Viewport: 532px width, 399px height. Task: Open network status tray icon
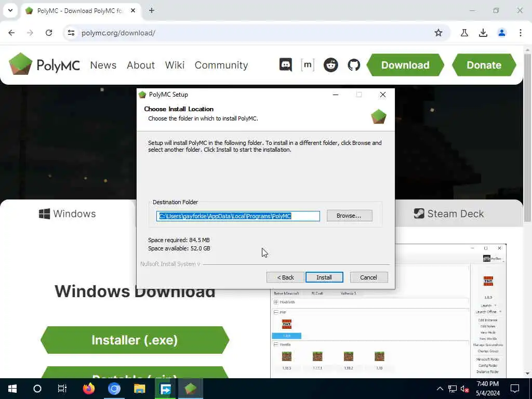pyautogui.click(x=453, y=389)
